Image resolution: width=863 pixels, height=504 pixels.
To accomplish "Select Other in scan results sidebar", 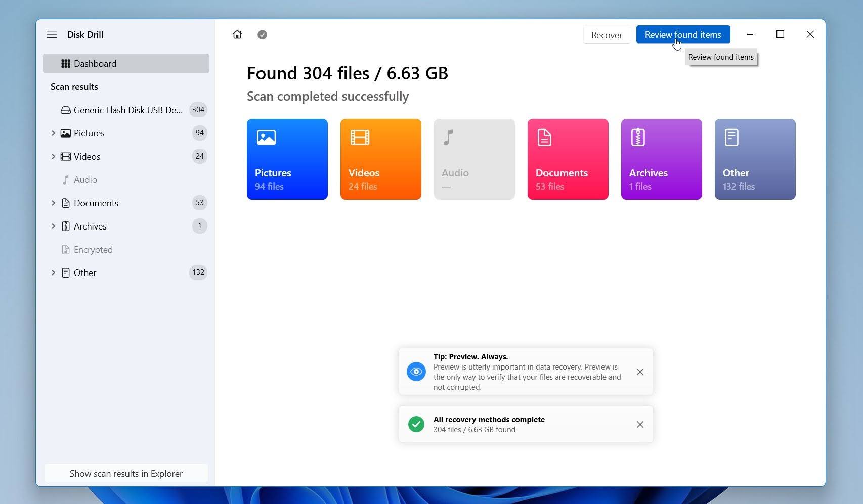I will pyautogui.click(x=126, y=272).
